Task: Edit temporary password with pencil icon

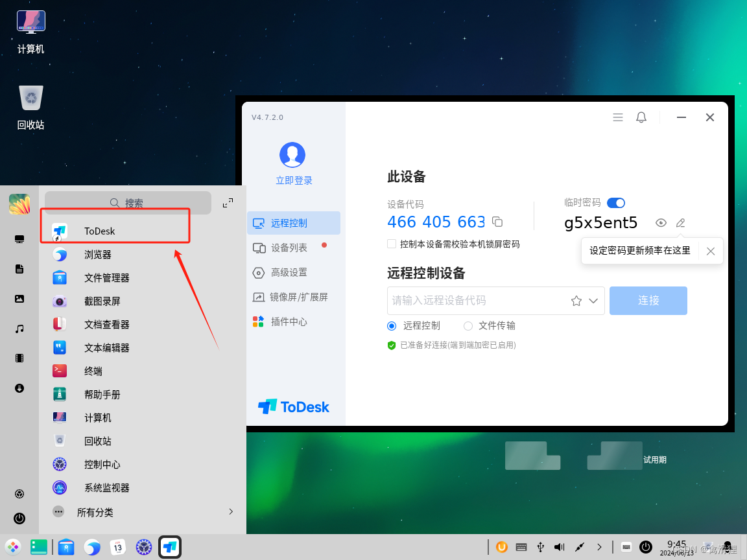Action: click(681, 223)
